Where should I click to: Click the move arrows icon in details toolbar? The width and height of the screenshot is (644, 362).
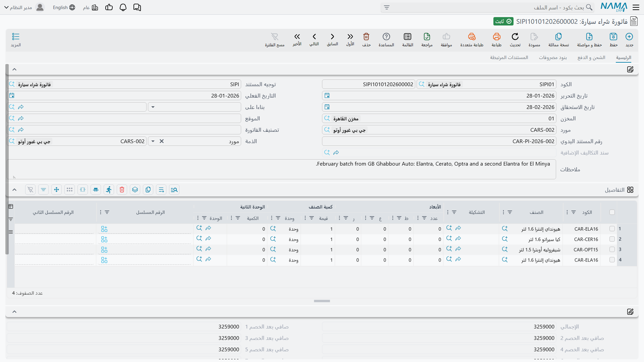[x=56, y=190]
